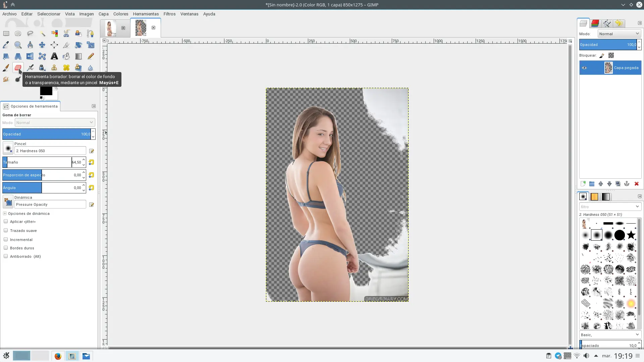Select the Bucket Fill tool
This screenshot has width=644, height=362.
(66, 56)
